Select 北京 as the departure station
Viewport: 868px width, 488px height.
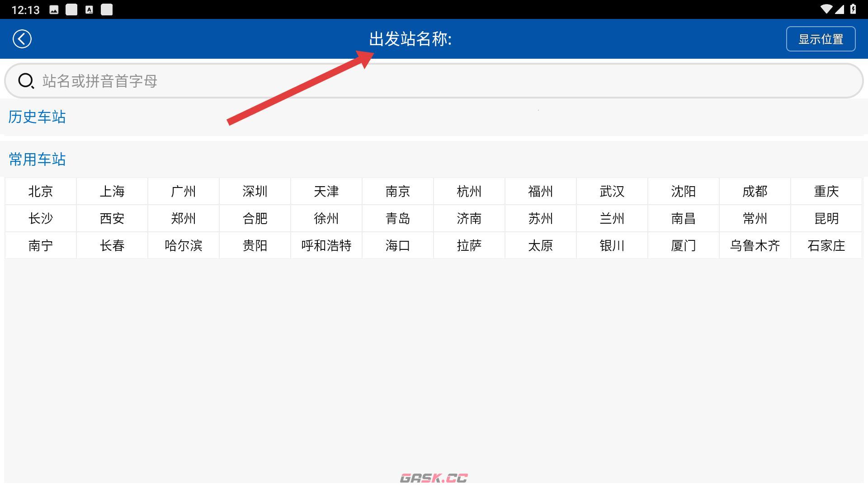[x=40, y=191]
